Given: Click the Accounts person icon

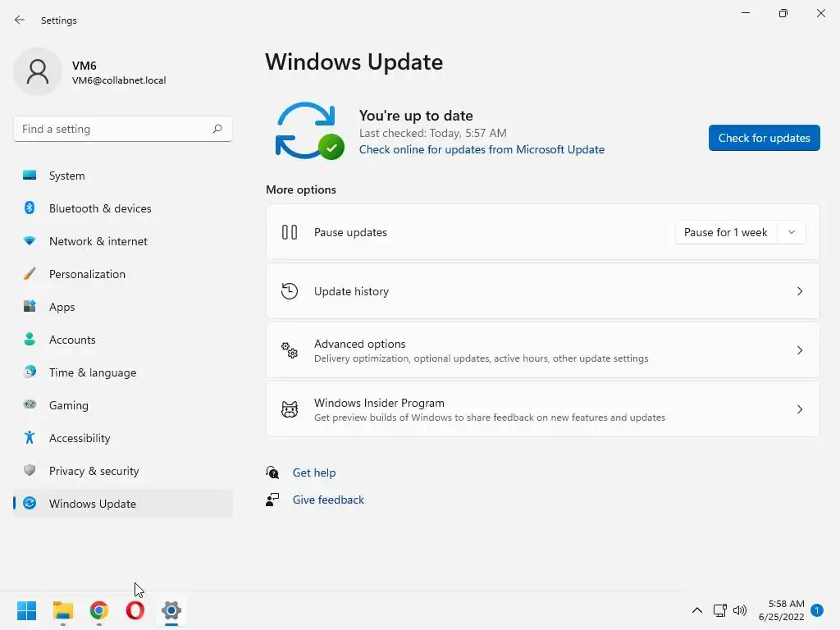Looking at the screenshot, I should click(x=30, y=339).
